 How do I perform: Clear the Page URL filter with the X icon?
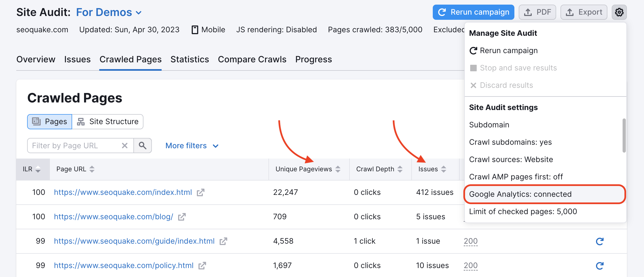point(124,146)
